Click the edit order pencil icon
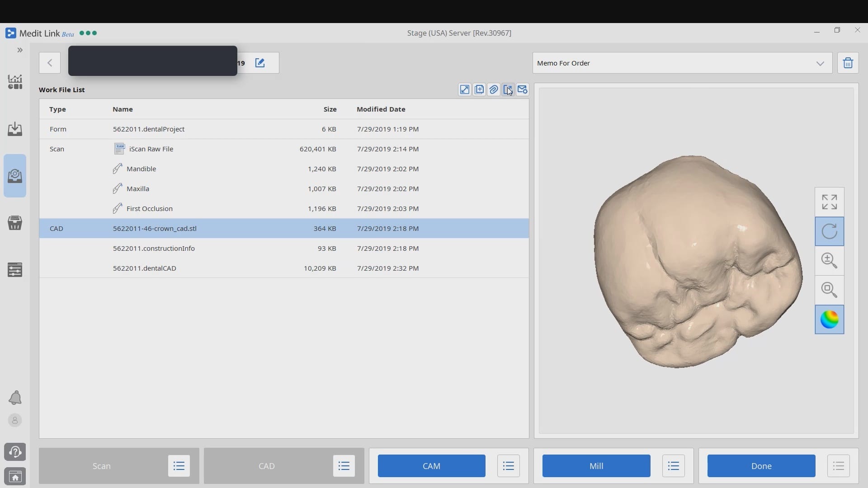This screenshot has width=868, height=488. coord(260,62)
